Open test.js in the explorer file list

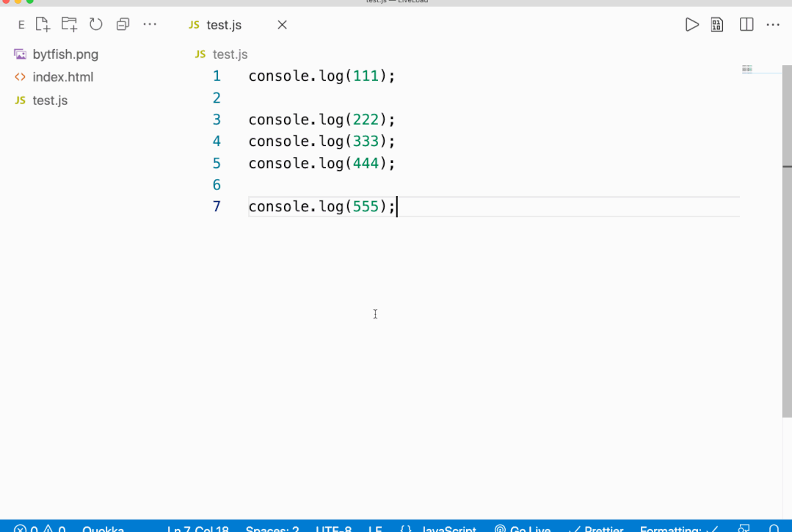(x=50, y=100)
